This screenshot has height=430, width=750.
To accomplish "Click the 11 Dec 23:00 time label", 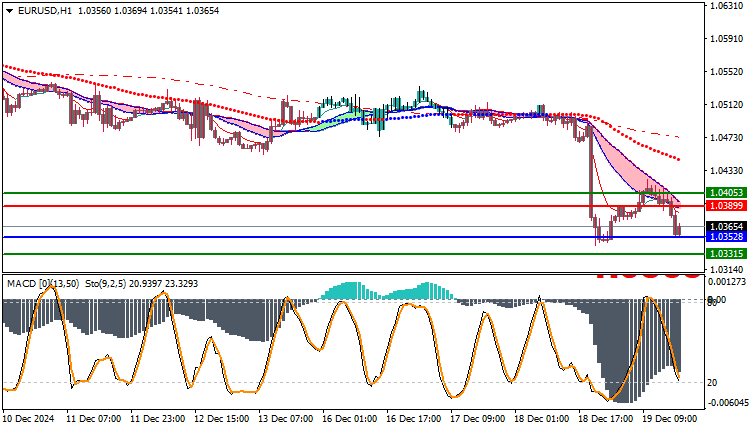I will pos(158,419).
